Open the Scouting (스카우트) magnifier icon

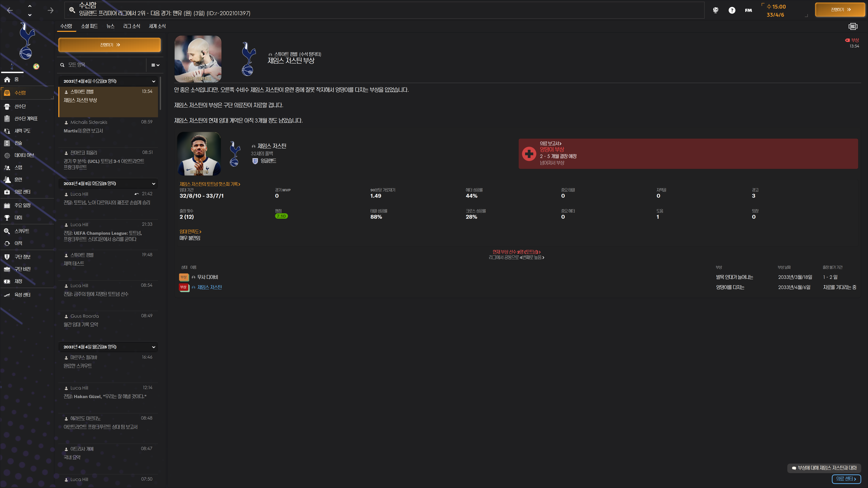click(x=7, y=231)
